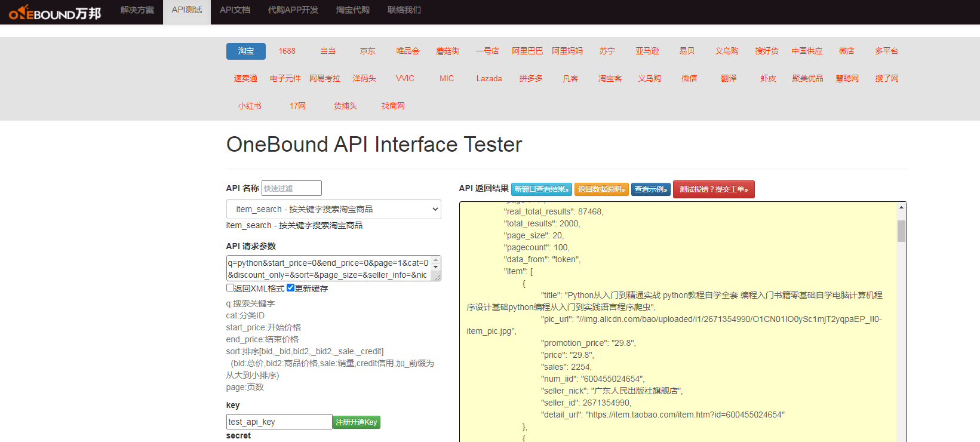The height and width of the screenshot is (442, 980).
Task: Click the OneBound 万邦 logo
Action: tap(55, 12)
